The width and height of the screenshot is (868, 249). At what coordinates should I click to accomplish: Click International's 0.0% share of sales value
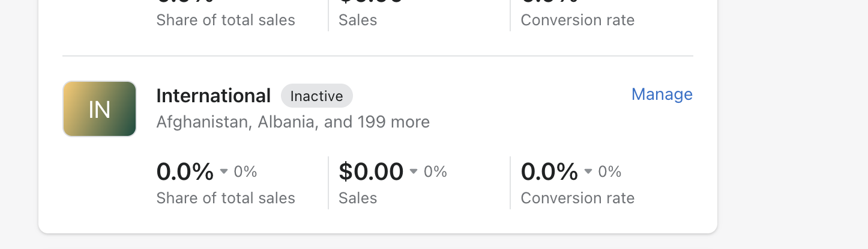(x=185, y=172)
